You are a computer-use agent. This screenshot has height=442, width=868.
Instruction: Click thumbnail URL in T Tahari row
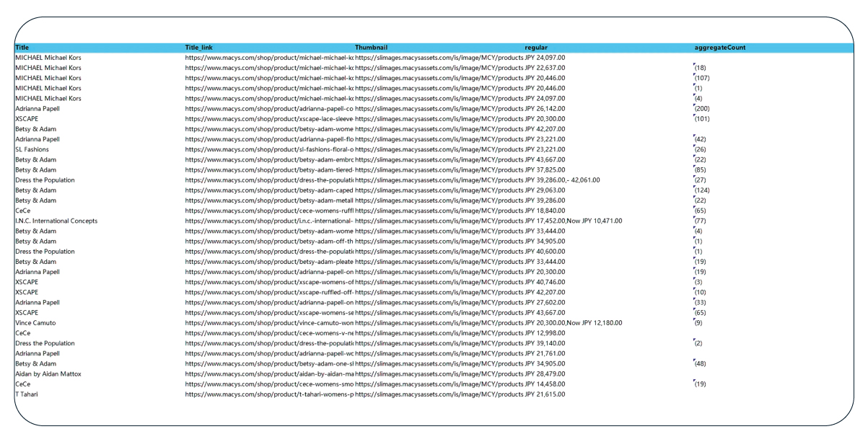[x=439, y=394]
